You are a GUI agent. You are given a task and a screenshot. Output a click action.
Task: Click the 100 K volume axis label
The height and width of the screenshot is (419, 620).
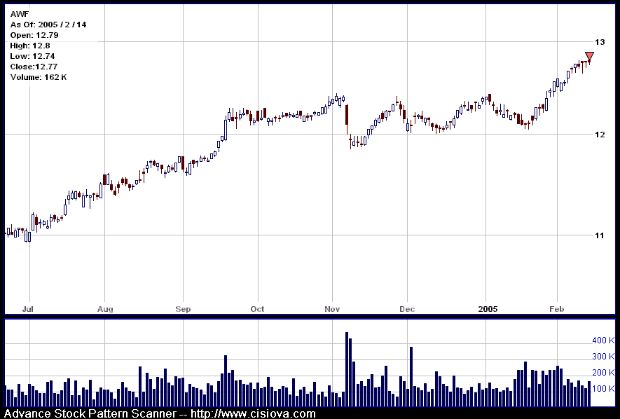[x=603, y=389]
